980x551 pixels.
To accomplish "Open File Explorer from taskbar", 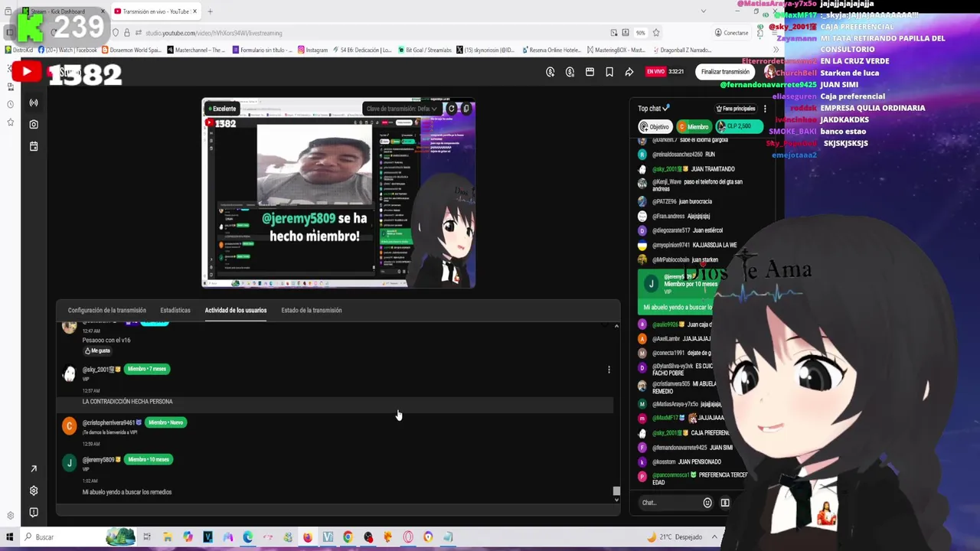I will point(167,536).
